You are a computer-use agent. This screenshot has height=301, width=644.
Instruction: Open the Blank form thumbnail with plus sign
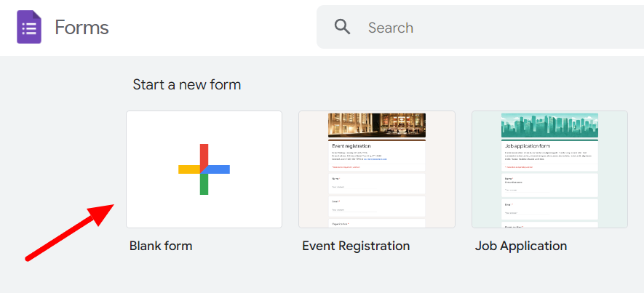click(x=204, y=169)
